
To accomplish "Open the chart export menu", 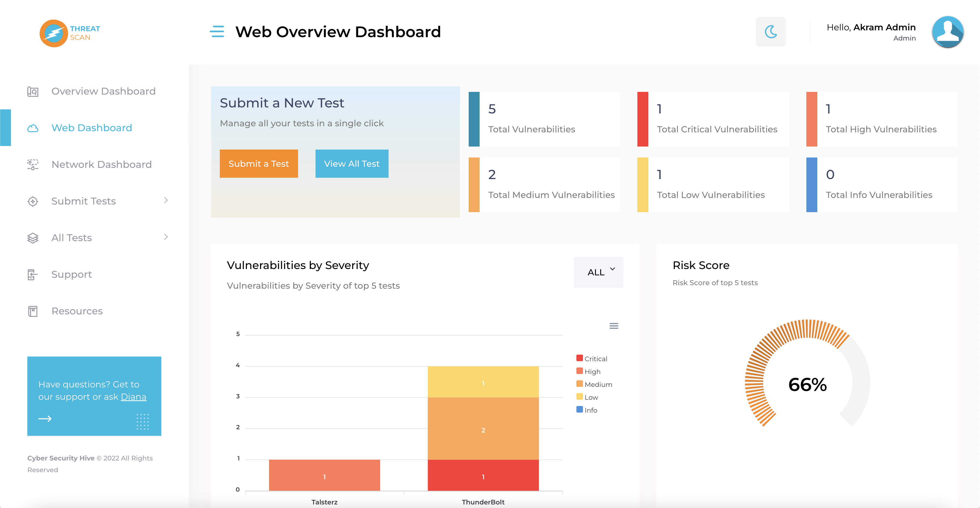I will coord(614,326).
